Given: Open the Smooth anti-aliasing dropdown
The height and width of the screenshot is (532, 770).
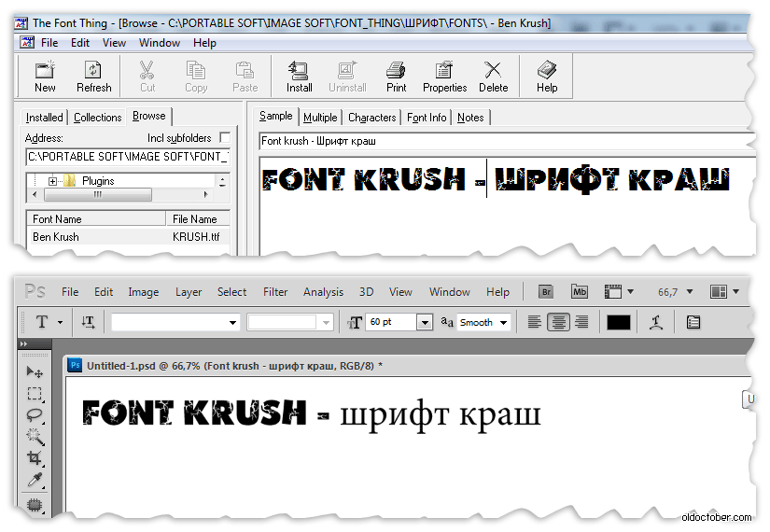Looking at the screenshot, I should pyautogui.click(x=503, y=323).
